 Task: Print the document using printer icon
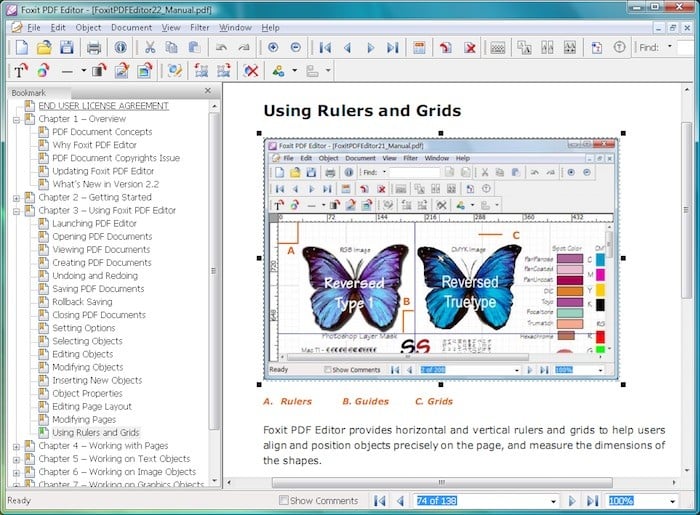point(94,47)
